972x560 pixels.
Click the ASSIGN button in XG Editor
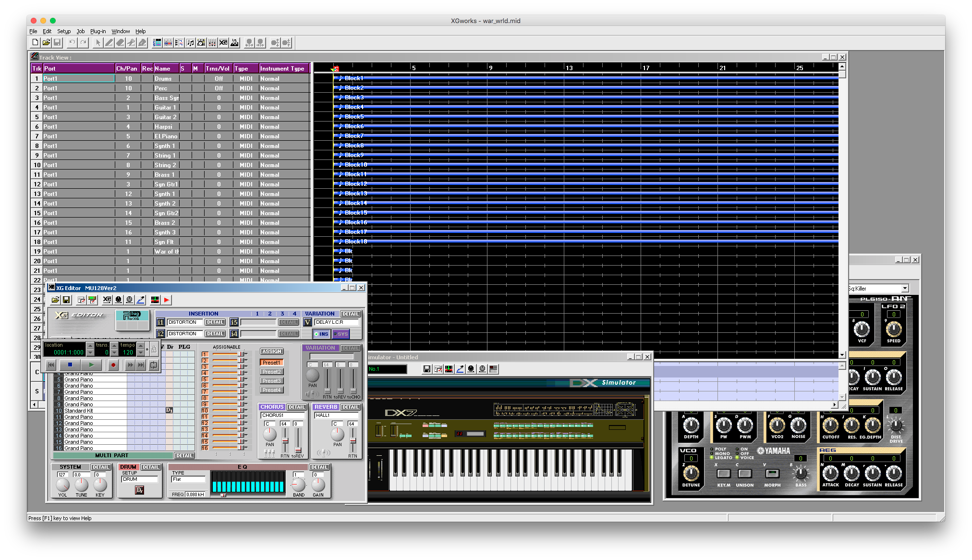pos(271,351)
